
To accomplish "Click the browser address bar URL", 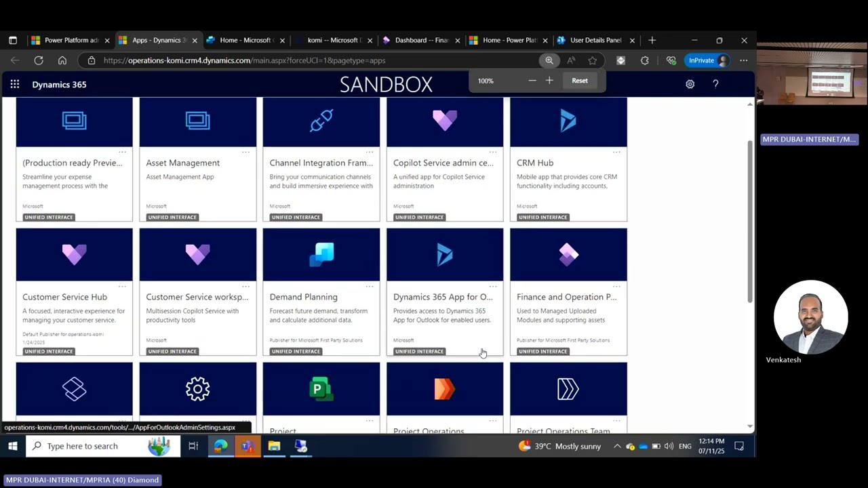I will 244,60.
